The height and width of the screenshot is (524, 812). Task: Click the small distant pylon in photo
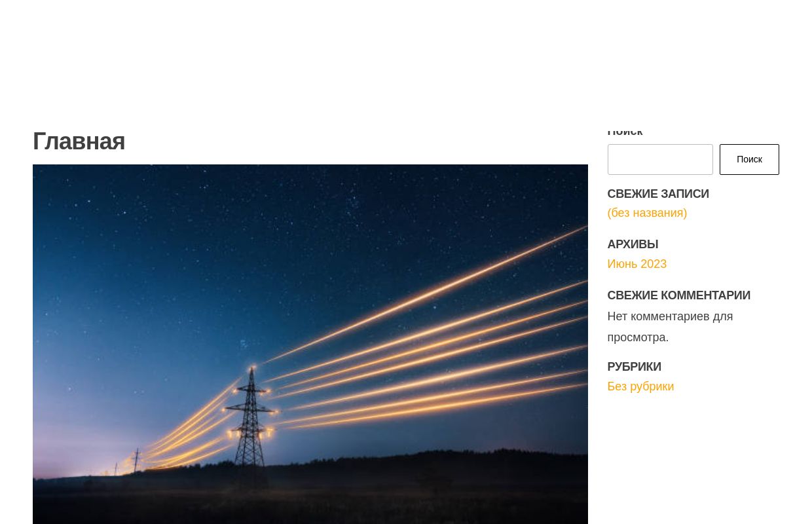[136, 459]
